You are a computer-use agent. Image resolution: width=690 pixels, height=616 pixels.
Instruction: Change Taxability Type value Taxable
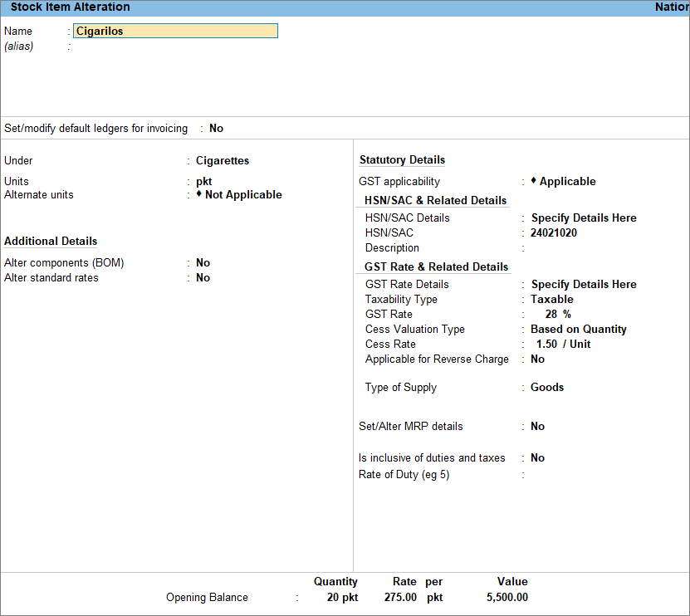click(552, 299)
